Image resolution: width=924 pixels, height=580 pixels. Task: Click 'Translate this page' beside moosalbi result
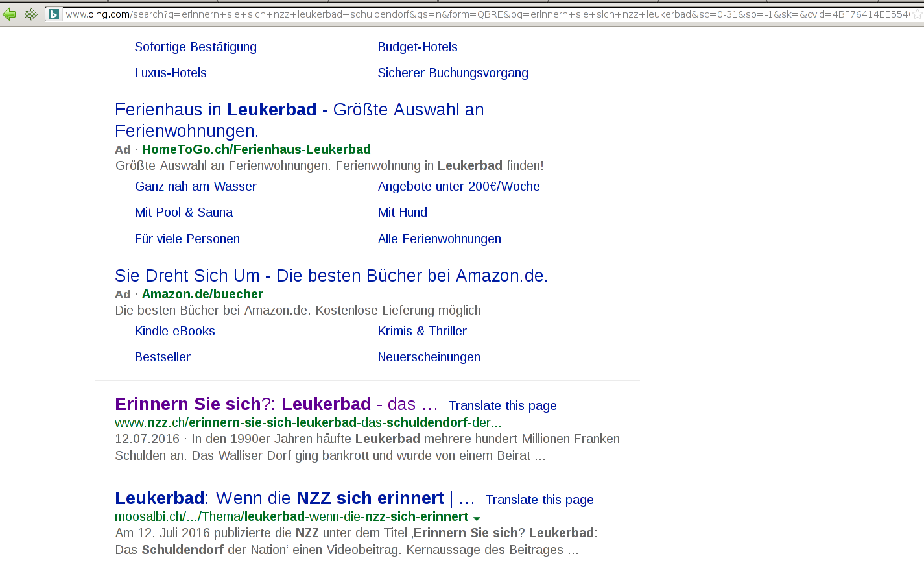click(x=539, y=500)
